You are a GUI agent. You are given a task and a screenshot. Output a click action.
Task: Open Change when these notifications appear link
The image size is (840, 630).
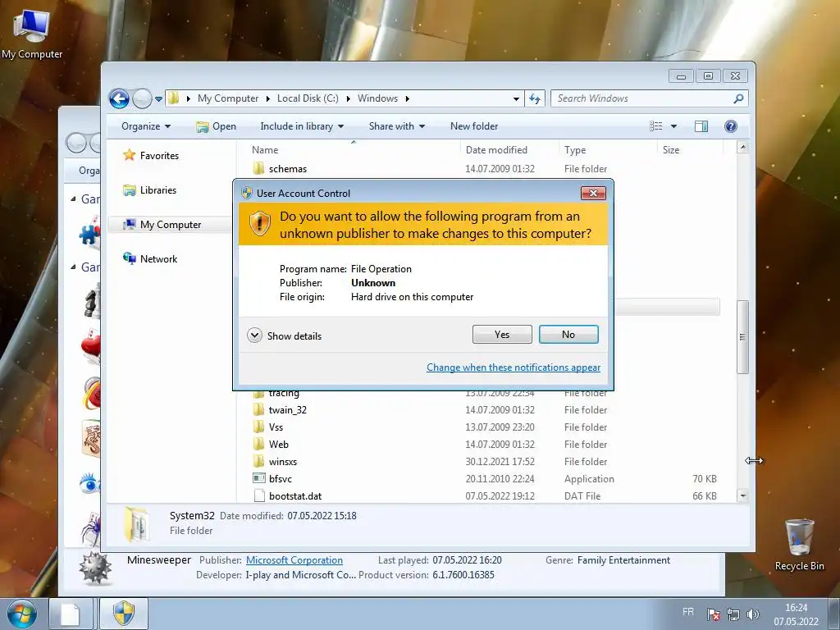tap(514, 367)
